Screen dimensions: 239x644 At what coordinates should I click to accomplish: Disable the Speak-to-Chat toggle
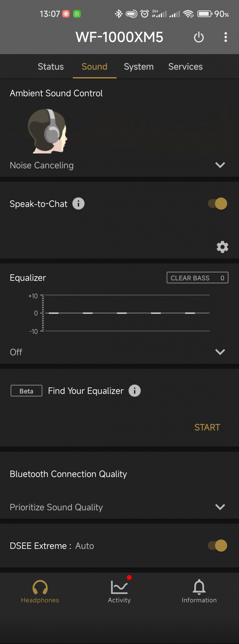click(x=217, y=204)
